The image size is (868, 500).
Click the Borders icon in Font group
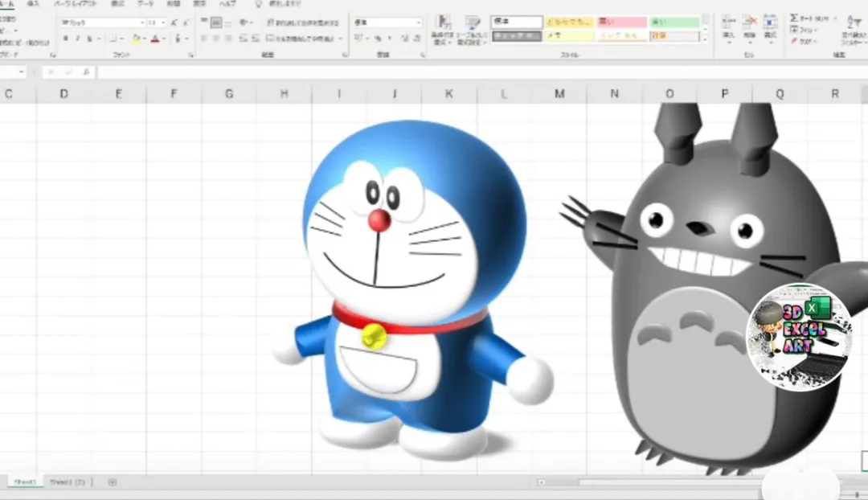[113, 39]
